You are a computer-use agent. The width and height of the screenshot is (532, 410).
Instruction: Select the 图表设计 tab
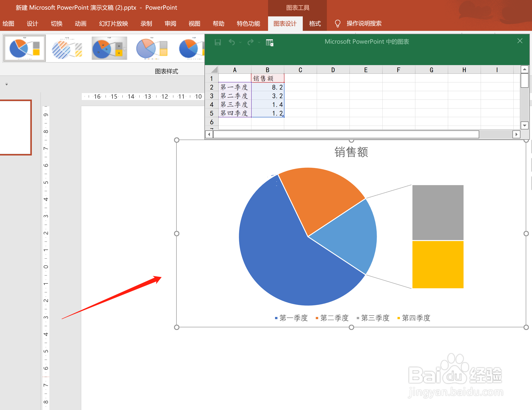click(x=285, y=24)
